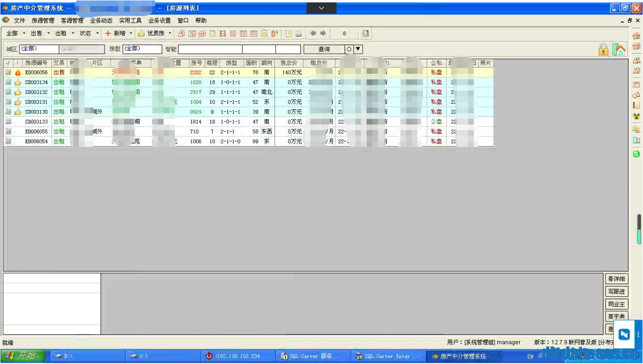Screen dimensions: 643x364
Task: Click the 新增 add button
Action: [x=115, y=33]
